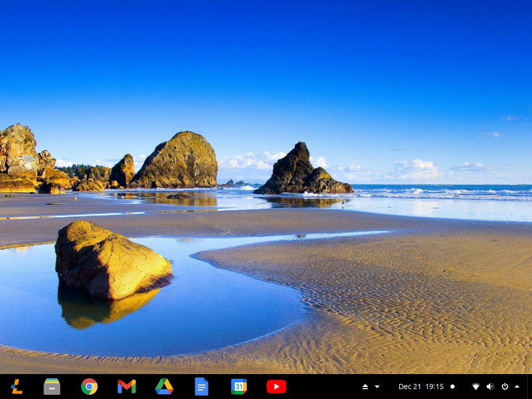The height and width of the screenshot is (399, 532).
Task: Expand the system tray up-arrow
Action: [x=517, y=387]
